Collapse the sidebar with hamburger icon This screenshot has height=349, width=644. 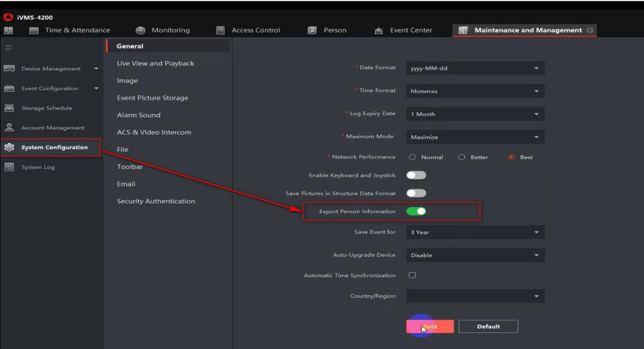pyautogui.click(x=8, y=47)
